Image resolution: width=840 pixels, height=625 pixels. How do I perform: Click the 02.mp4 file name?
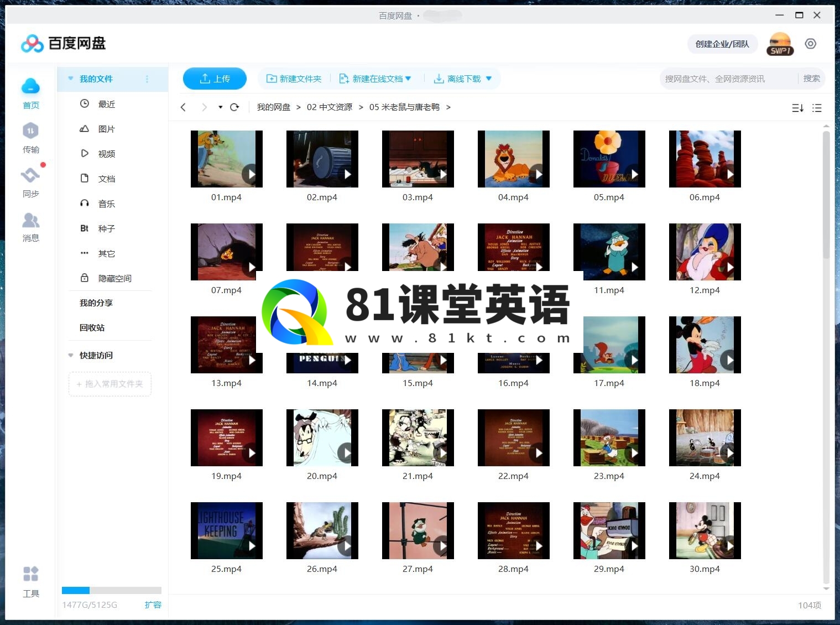click(x=322, y=197)
